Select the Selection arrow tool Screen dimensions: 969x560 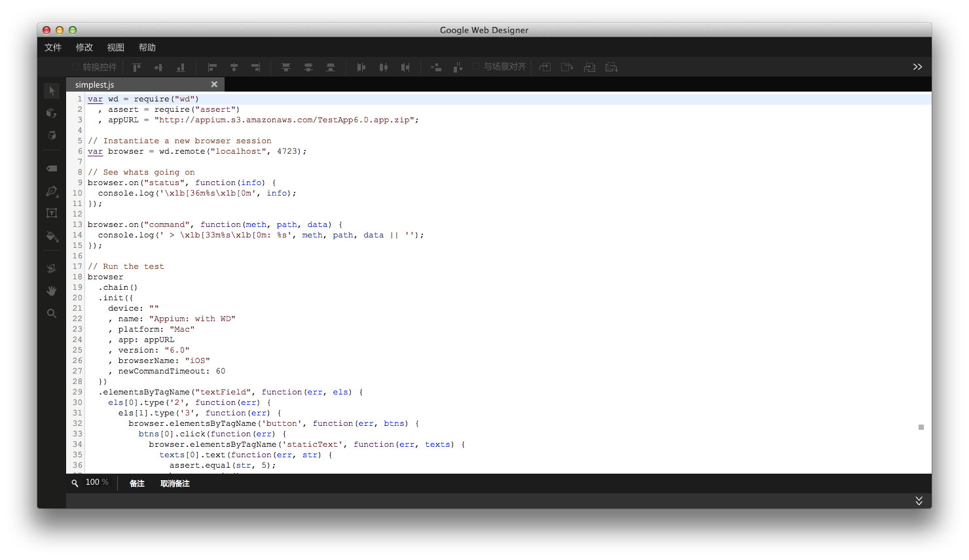coord(52,91)
